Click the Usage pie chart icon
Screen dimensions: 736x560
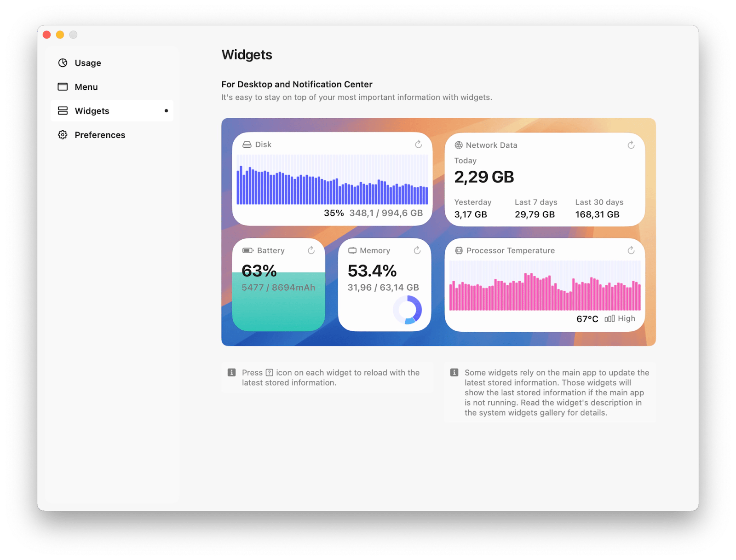coord(63,63)
